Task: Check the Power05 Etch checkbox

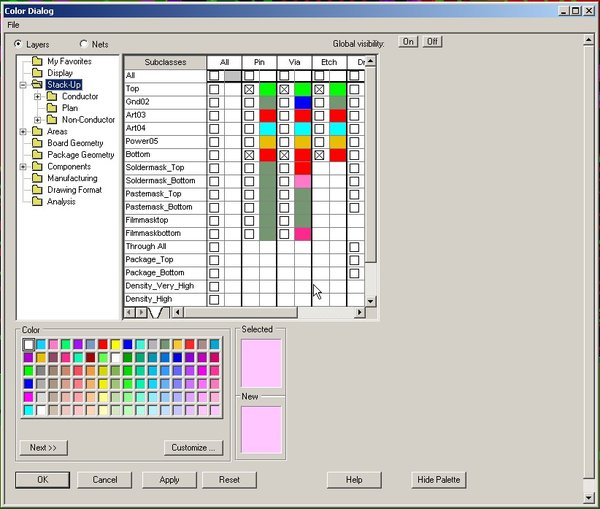Action: tap(319, 142)
